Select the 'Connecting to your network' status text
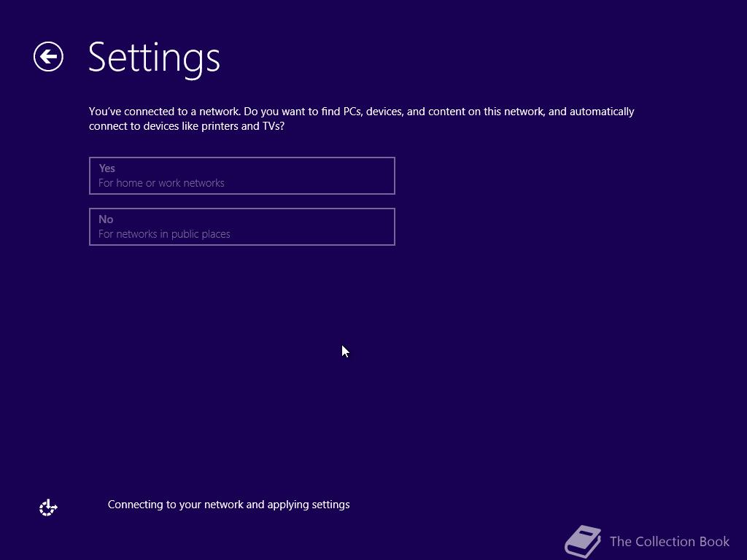 [x=228, y=505]
